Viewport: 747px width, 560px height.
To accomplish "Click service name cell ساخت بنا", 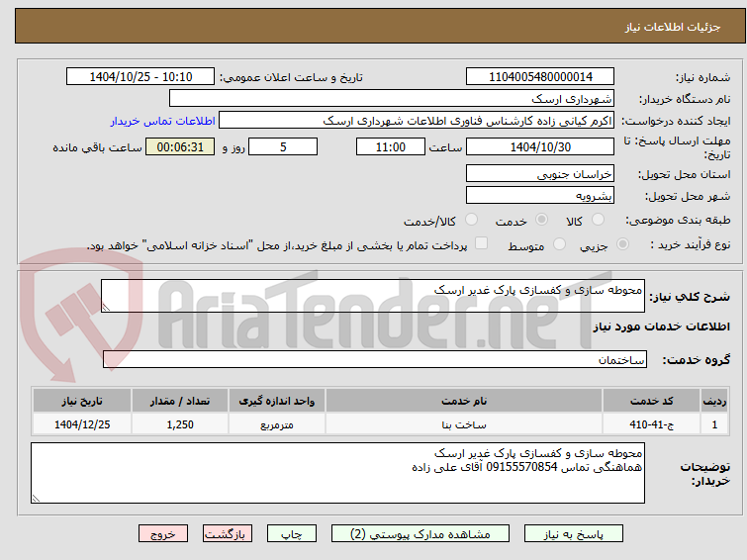I will click(x=464, y=424).
